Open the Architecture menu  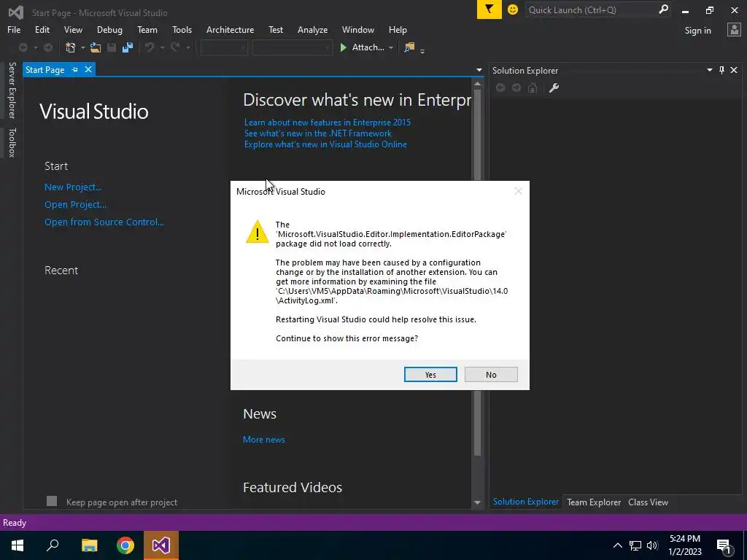pyautogui.click(x=230, y=29)
